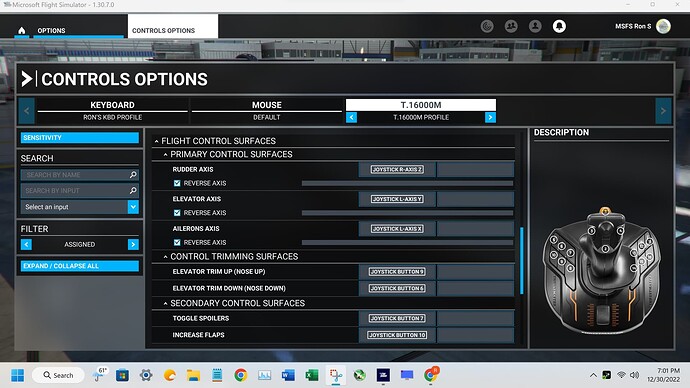Screen dimensions: 690x388
Task: Click the Windows taskbar Search box
Action: pos(58,375)
